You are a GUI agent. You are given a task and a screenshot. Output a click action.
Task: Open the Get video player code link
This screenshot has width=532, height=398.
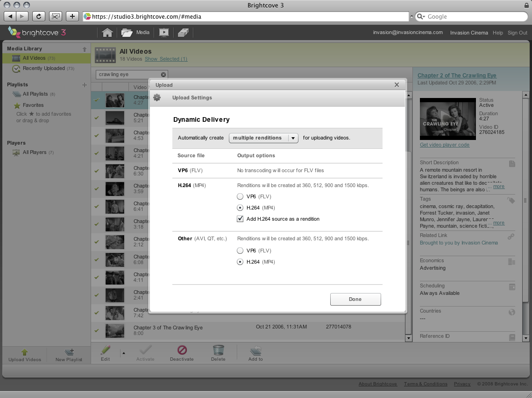[444, 145]
